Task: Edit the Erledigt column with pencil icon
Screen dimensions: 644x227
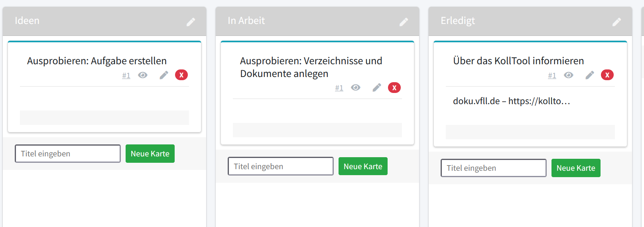Action: click(617, 22)
